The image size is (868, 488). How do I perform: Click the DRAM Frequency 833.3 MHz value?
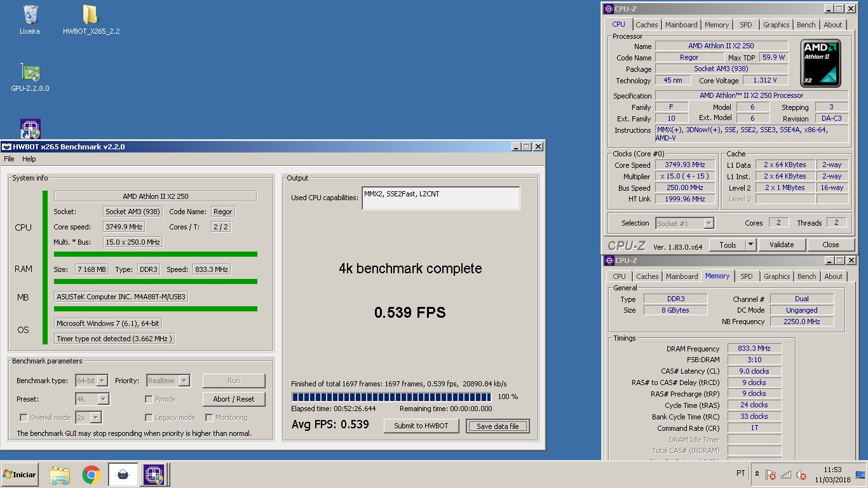pos(754,348)
